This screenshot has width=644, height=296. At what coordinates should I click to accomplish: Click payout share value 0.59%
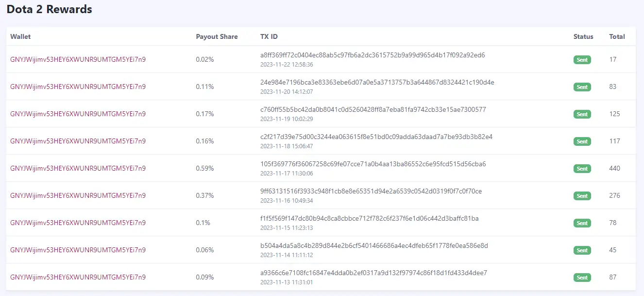tap(205, 168)
